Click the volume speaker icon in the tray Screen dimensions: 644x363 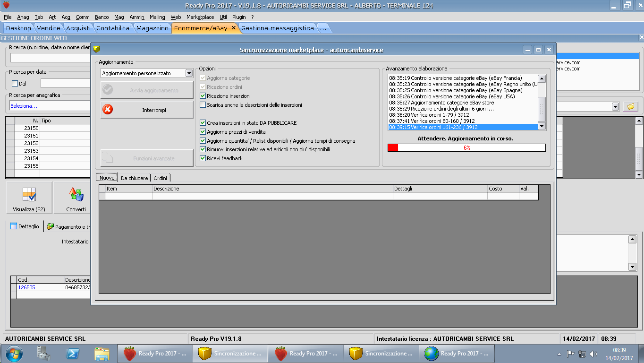[x=593, y=354]
